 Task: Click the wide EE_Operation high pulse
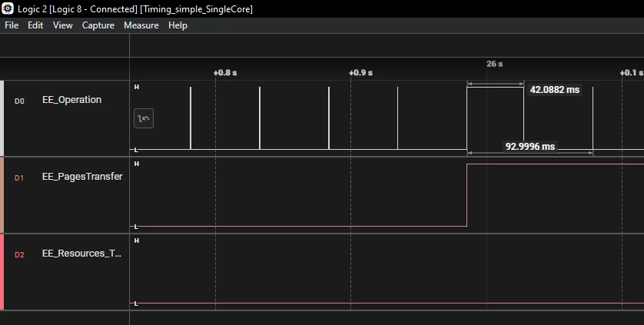[496, 118]
